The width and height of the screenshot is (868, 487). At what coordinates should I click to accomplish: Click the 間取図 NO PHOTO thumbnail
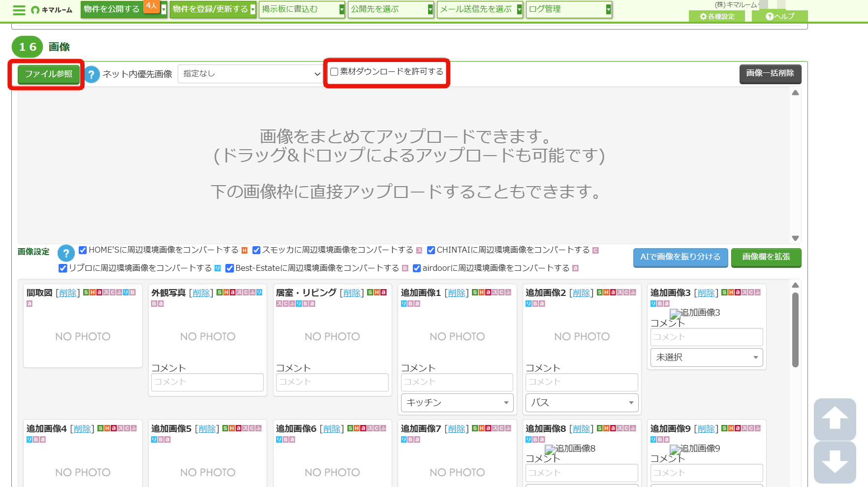83,337
